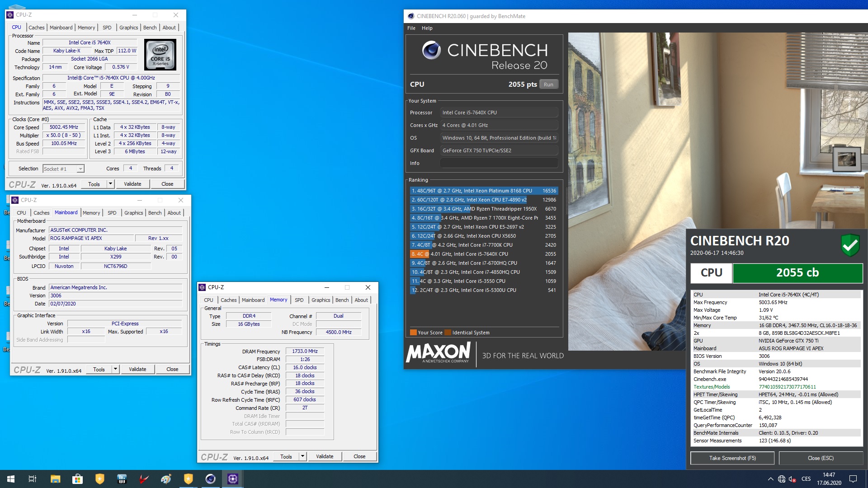Switch to Bench tab in CPU-Z CPU window
Image resolution: width=868 pixels, height=488 pixels.
click(x=150, y=28)
